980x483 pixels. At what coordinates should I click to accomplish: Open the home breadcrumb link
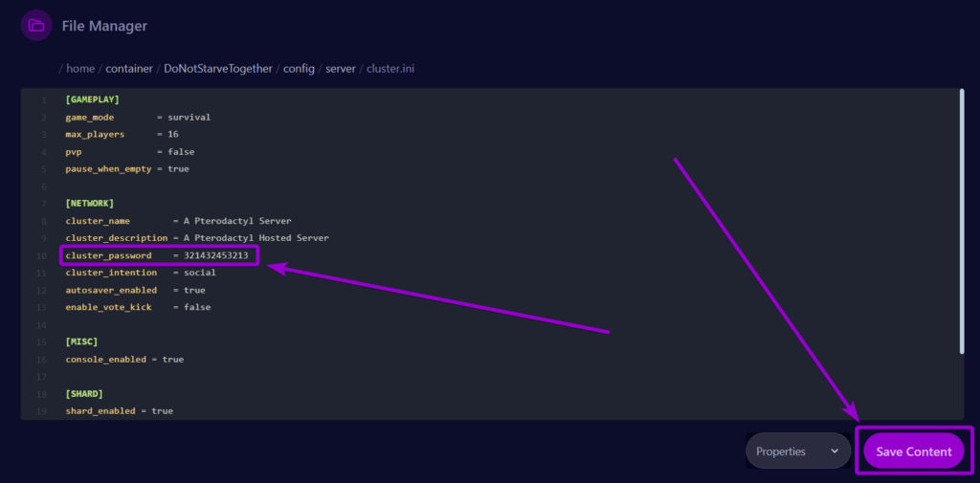80,69
